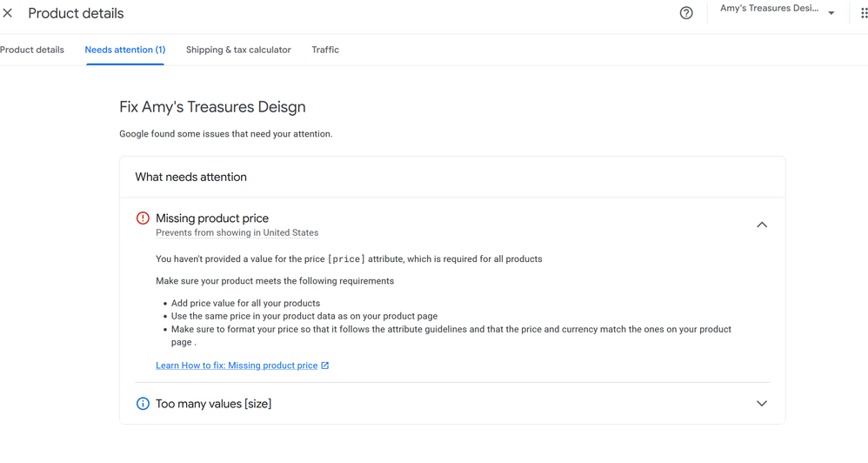The image size is (868, 463).
Task: Open the Google apps grid icon
Action: [x=863, y=13]
